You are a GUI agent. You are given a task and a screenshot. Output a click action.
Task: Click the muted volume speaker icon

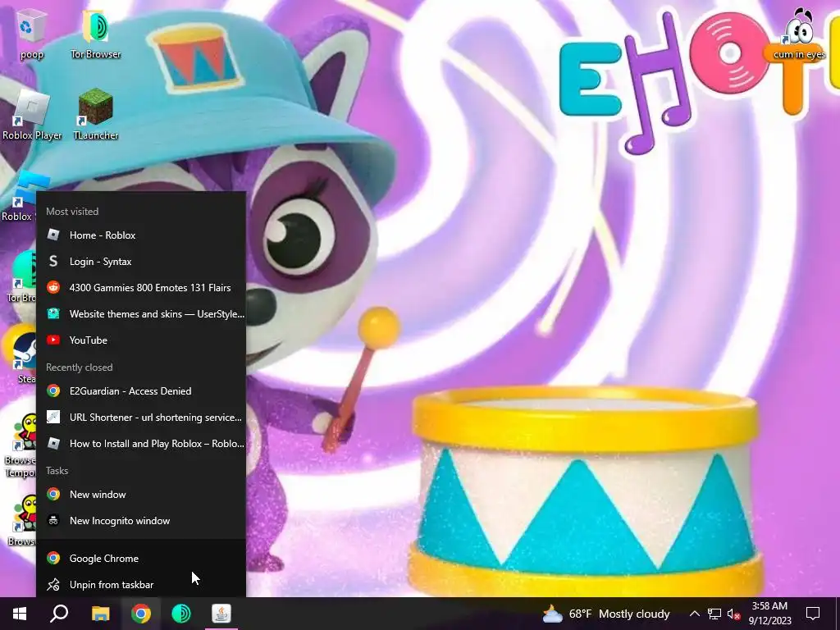pyautogui.click(x=734, y=614)
